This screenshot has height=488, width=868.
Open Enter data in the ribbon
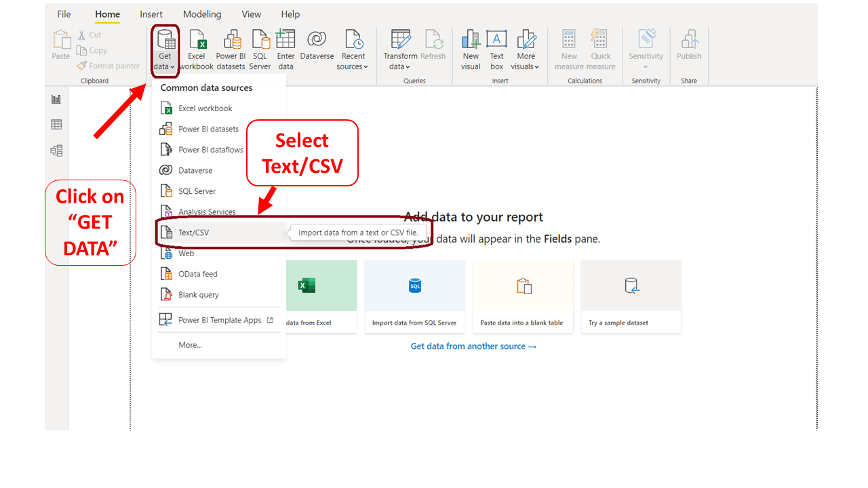285,47
